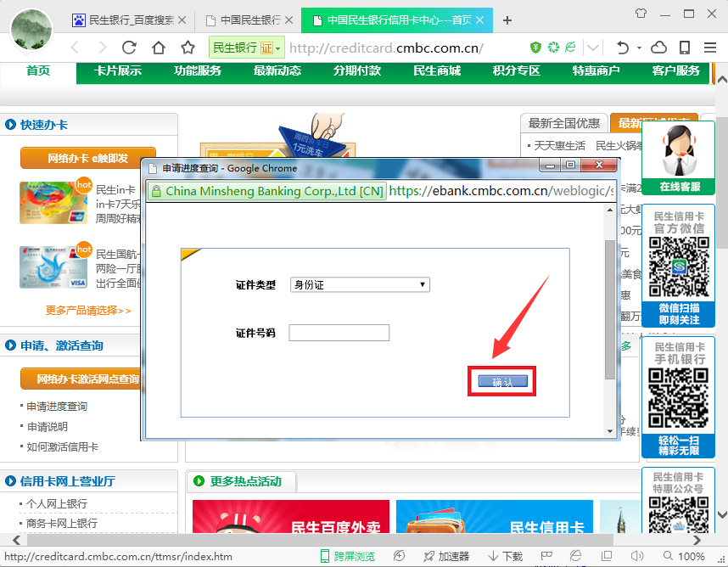Open 个人网上银行 link
The image size is (728, 567).
point(57,503)
